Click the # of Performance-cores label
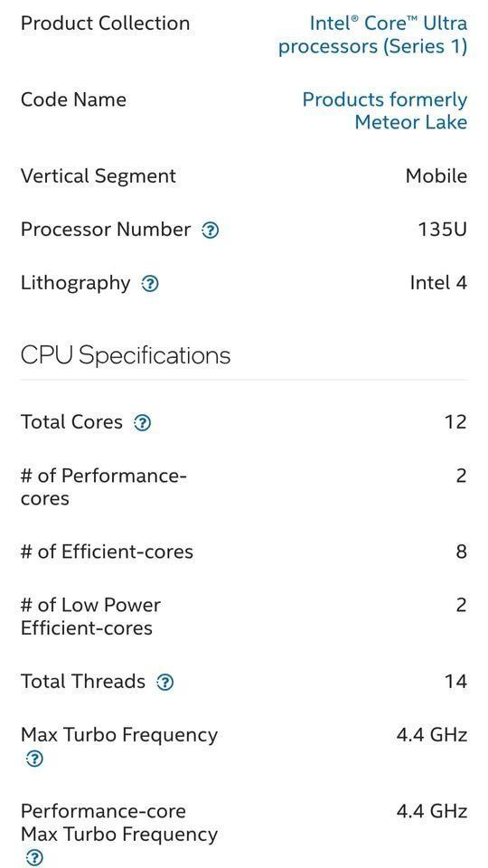 103,486
